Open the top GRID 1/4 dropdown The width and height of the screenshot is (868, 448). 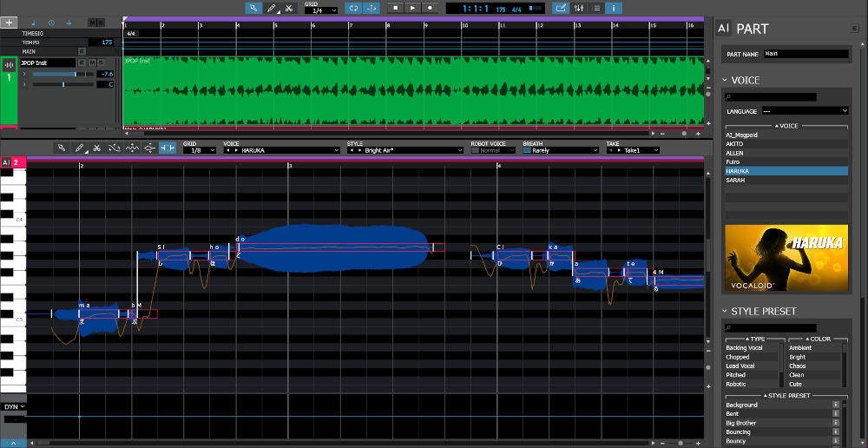click(x=321, y=10)
